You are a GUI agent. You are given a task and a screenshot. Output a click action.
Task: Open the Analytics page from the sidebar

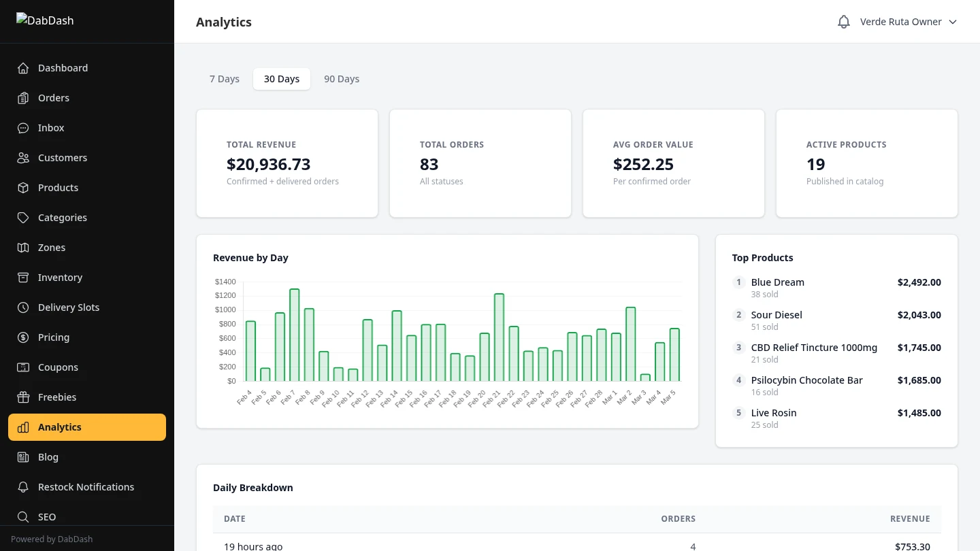(87, 427)
